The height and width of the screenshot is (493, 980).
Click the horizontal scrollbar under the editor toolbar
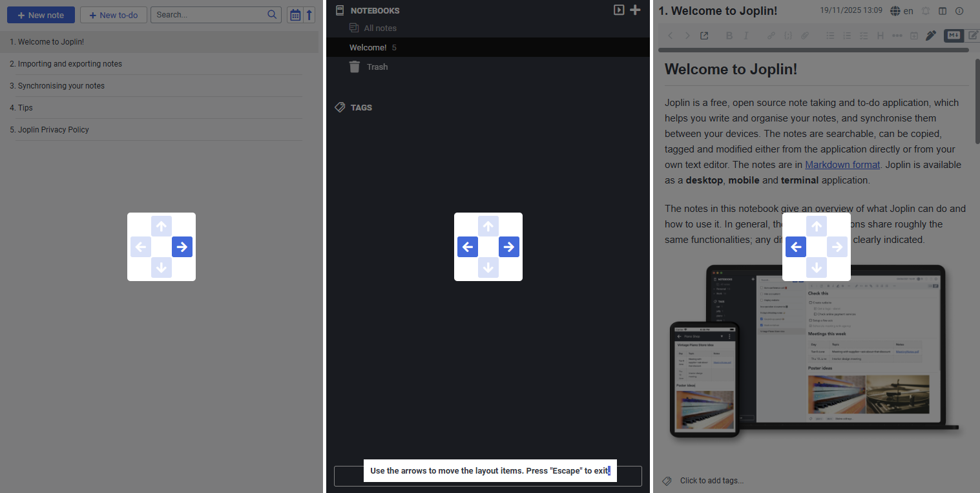pyautogui.click(x=813, y=50)
